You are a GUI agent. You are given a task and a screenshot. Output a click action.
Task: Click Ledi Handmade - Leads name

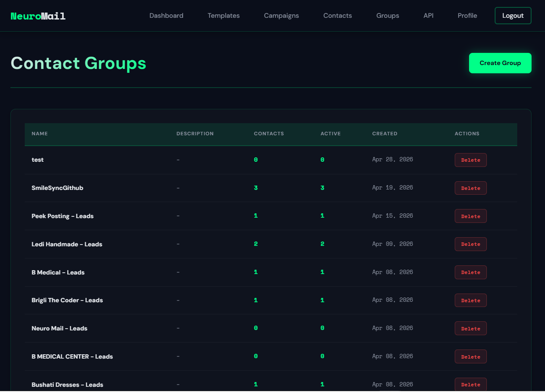(x=67, y=244)
